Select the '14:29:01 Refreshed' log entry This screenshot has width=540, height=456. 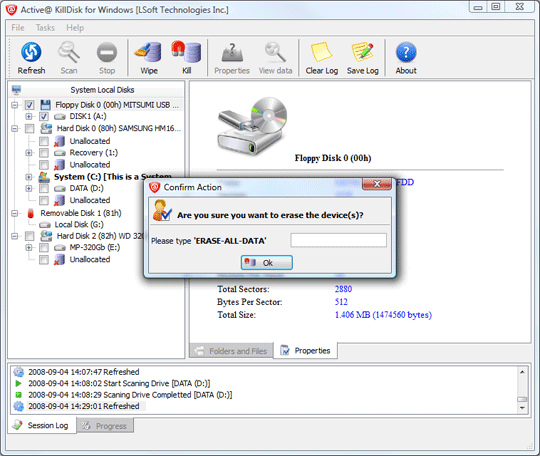[84, 406]
